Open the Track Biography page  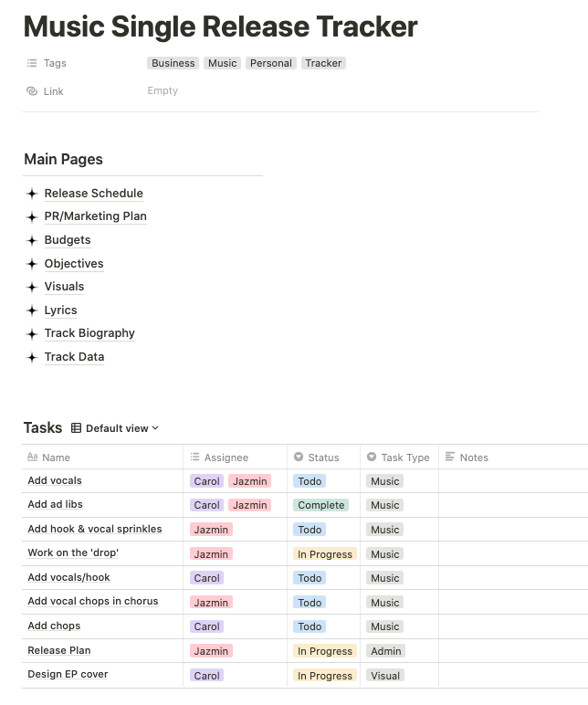(x=89, y=333)
